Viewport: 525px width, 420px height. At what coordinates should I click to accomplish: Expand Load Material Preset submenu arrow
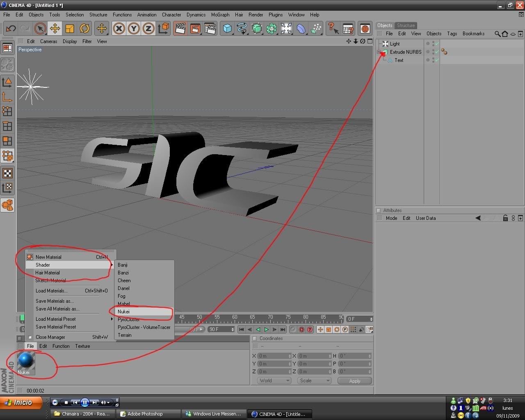(112, 319)
